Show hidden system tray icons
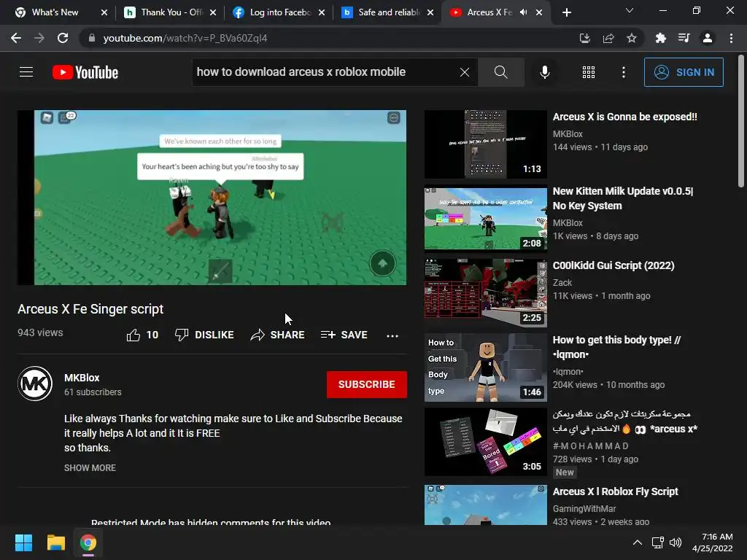 tap(638, 542)
